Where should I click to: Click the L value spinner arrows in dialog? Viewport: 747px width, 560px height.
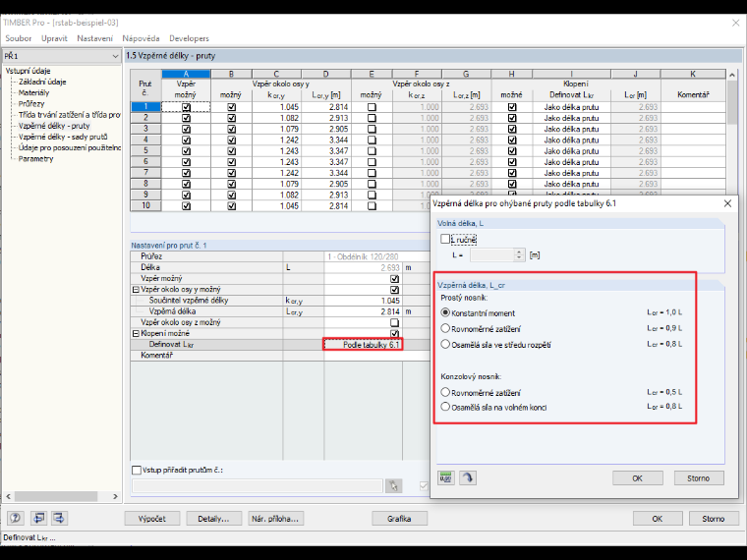point(519,255)
